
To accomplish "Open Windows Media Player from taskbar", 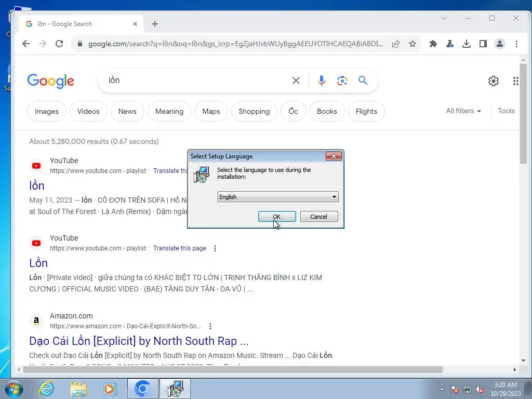I will 110,389.
